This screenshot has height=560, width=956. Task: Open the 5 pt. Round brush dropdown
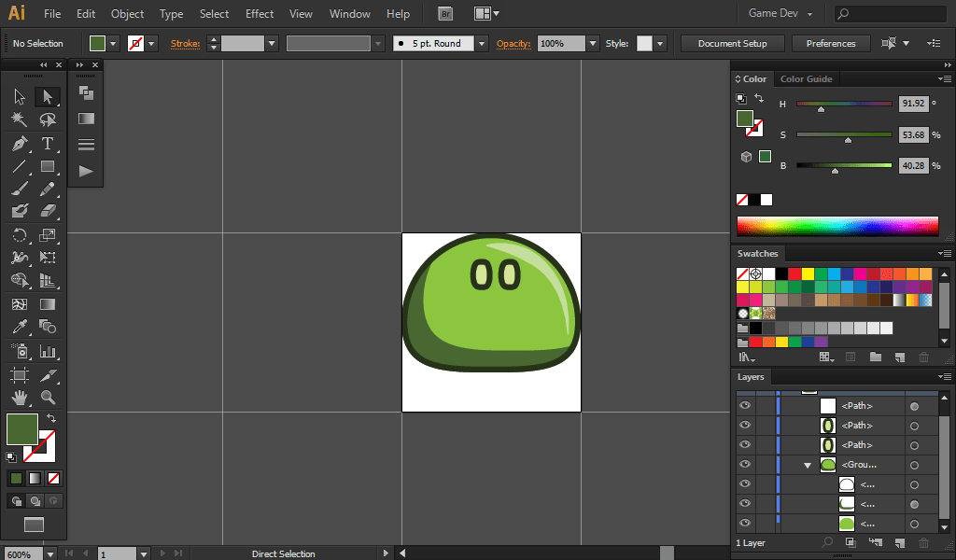pyautogui.click(x=481, y=44)
